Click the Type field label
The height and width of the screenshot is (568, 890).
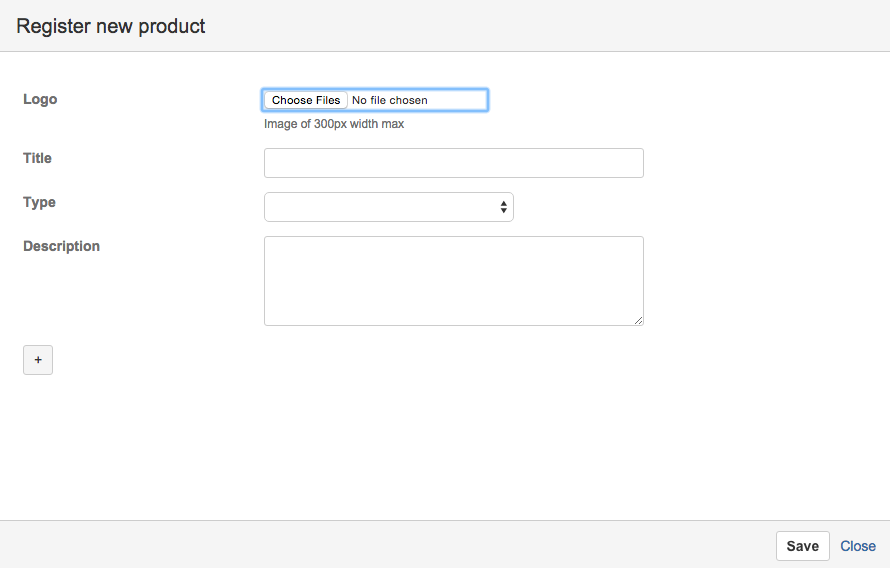pos(39,203)
